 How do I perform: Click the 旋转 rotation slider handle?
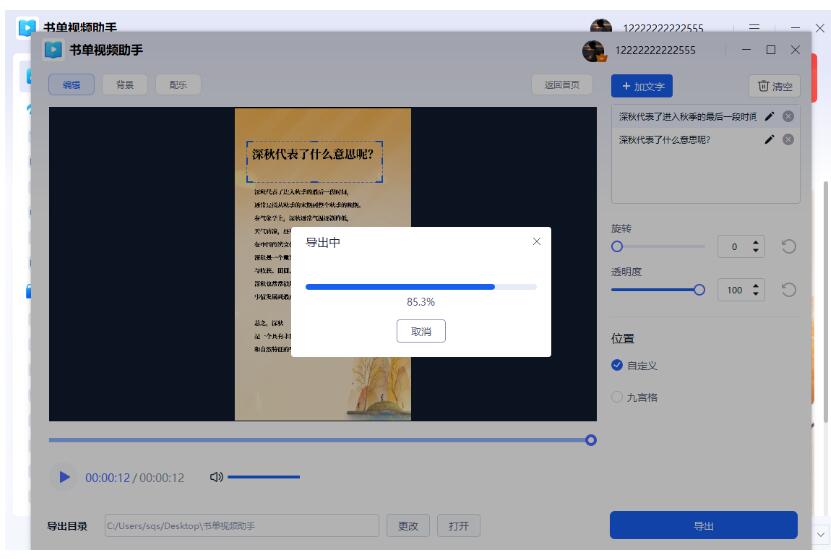(617, 246)
